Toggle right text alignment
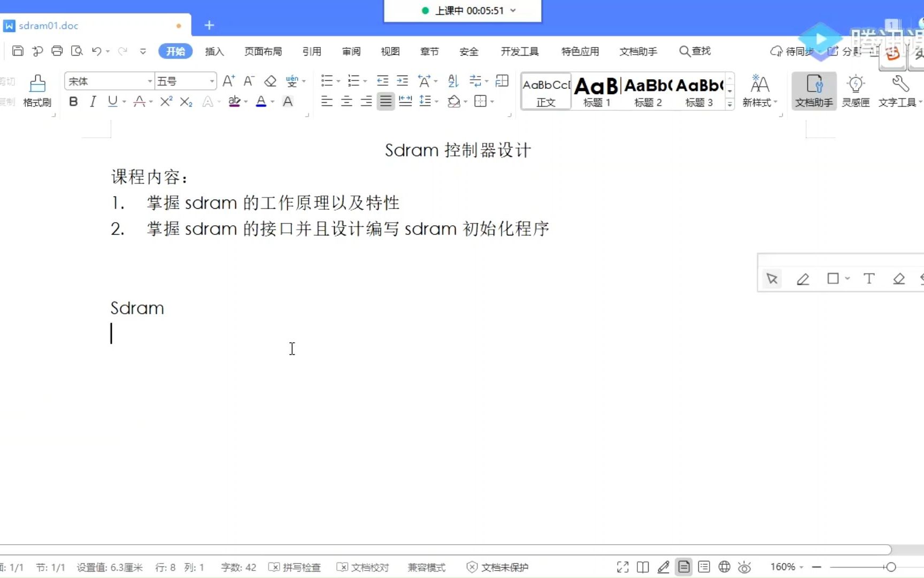The height and width of the screenshot is (578, 924). pyautogui.click(x=366, y=101)
